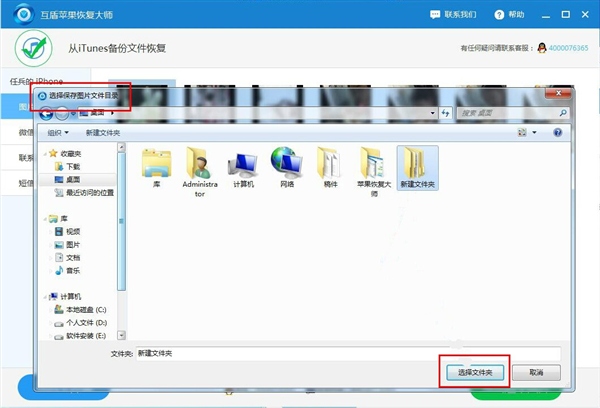
Task: Click the 文件夹 name input field
Action: (348, 353)
